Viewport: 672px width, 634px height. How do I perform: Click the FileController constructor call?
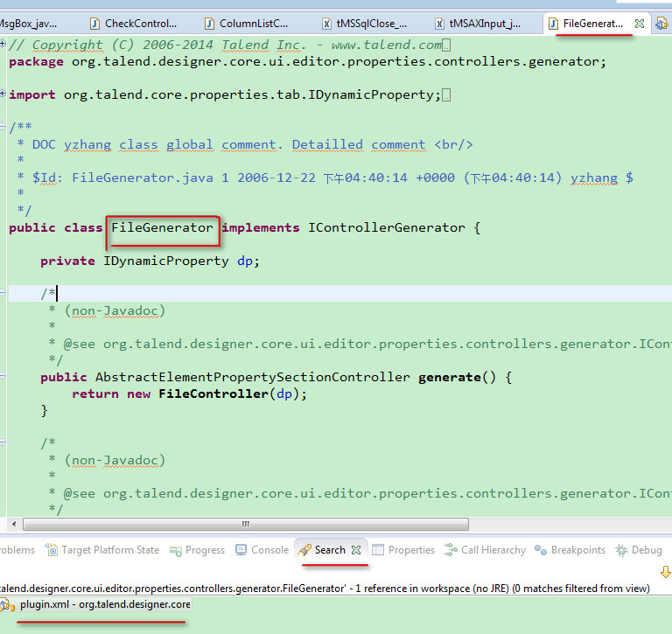(x=213, y=394)
